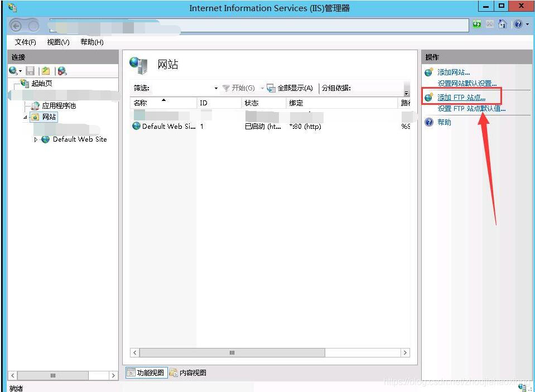Image resolution: width=535 pixels, height=392 pixels.
Task: Select Default Web Site in the tree
Action: point(80,139)
